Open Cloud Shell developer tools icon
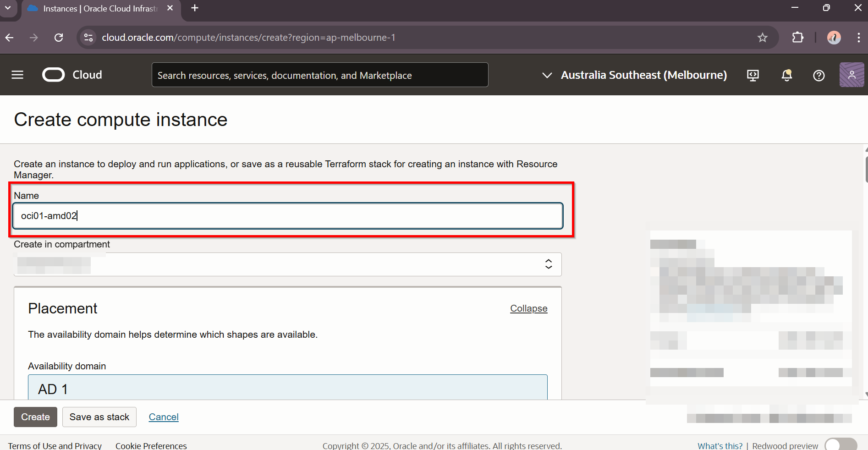The image size is (868, 450). [x=753, y=75]
